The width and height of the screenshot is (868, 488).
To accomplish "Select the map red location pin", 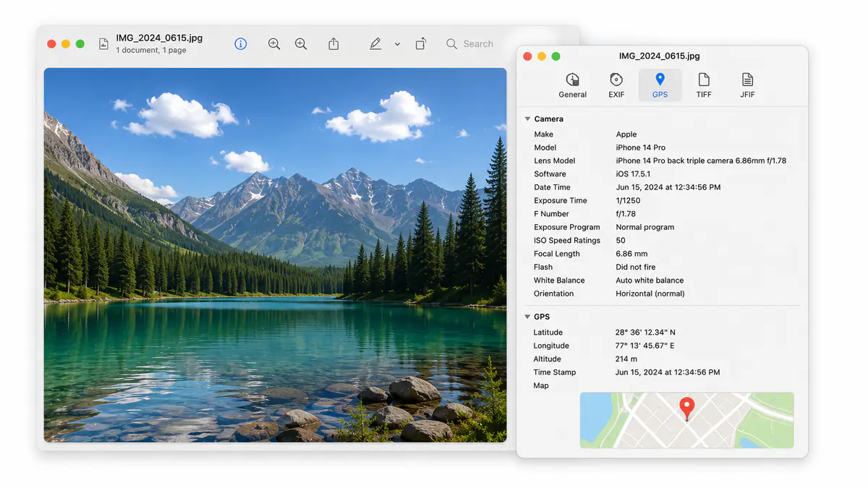I will (x=687, y=408).
